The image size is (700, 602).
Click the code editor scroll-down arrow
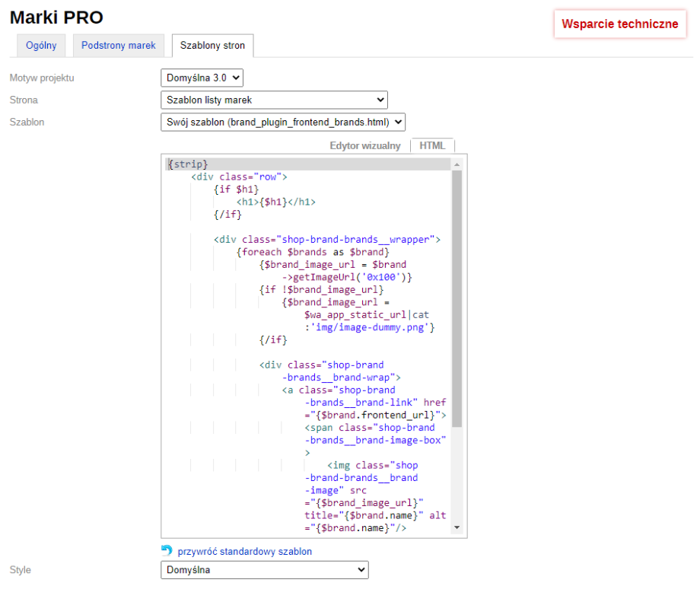(457, 527)
